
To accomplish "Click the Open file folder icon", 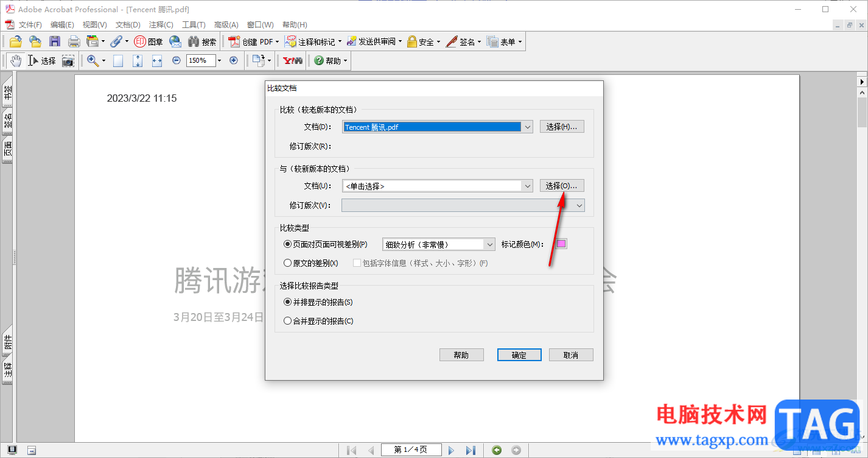I will point(15,41).
